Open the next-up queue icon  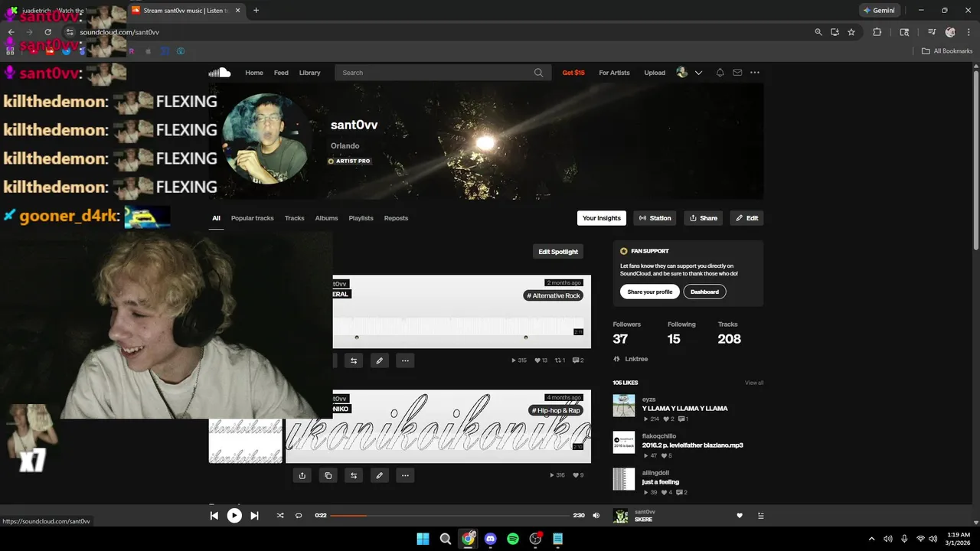click(x=760, y=516)
